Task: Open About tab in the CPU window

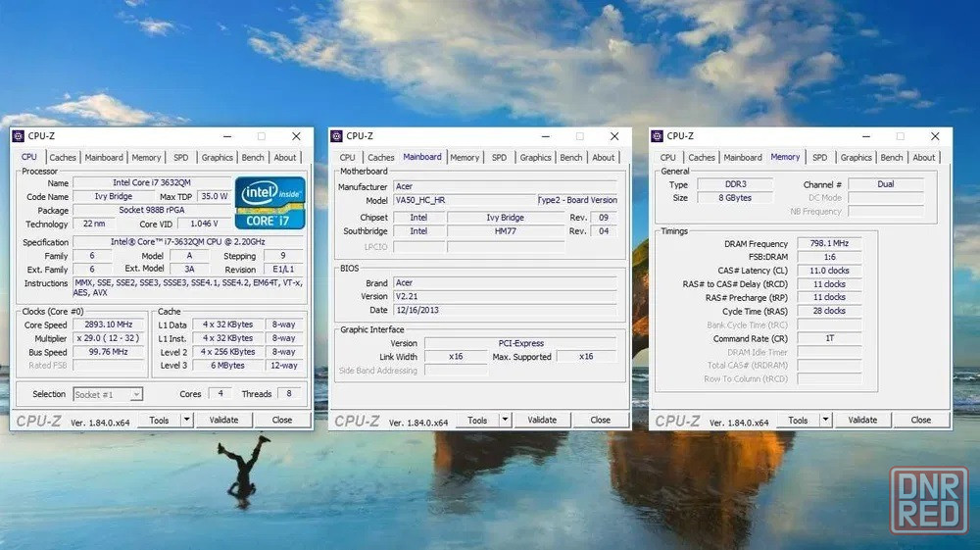Action: coord(285,158)
